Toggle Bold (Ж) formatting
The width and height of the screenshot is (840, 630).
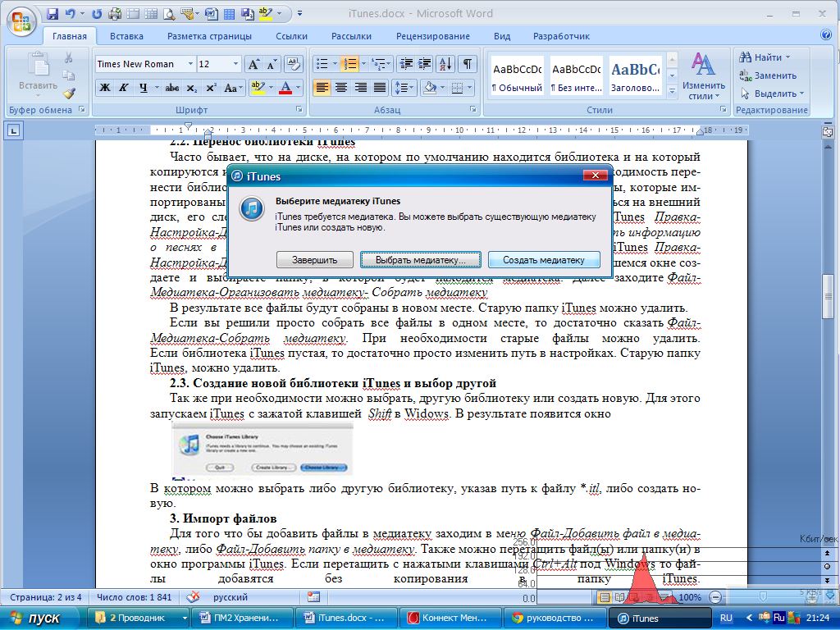pos(105,88)
